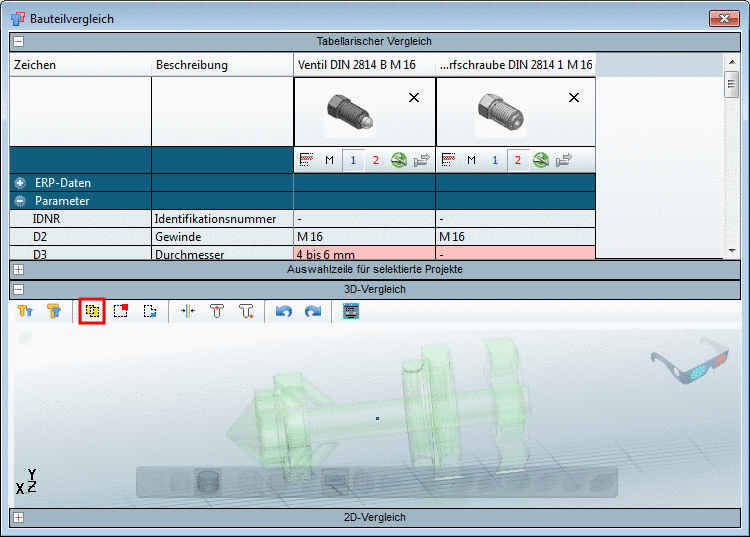The image size is (750, 537).
Task: Click the Zeichen column header
Action: pos(80,65)
